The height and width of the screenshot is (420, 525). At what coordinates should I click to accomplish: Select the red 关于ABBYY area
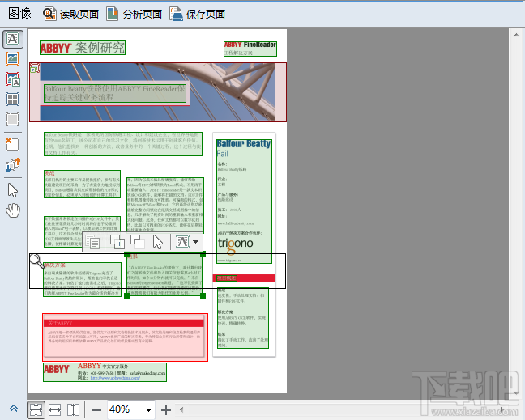(x=125, y=337)
